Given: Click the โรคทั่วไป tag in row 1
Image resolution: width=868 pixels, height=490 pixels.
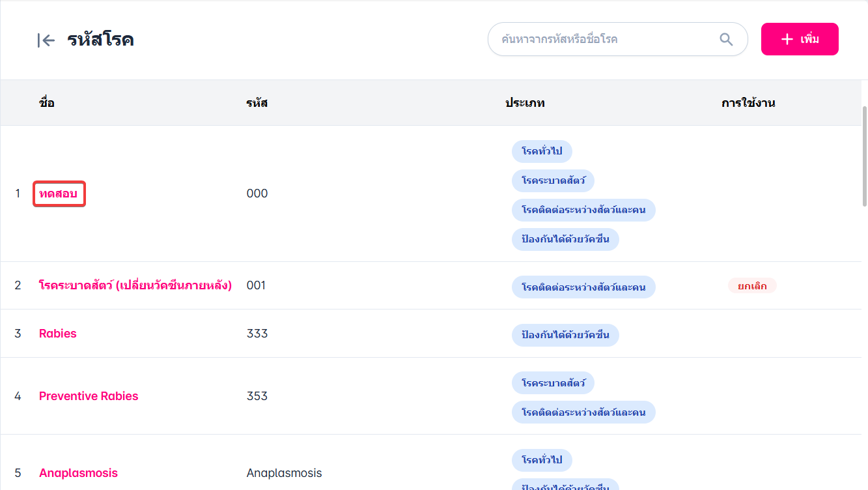Looking at the screenshot, I should [x=542, y=152].
